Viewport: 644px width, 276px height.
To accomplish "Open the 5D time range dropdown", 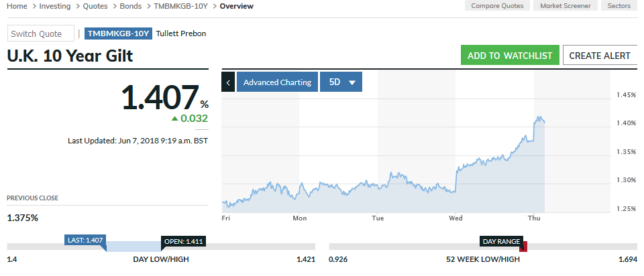I will click(x=341, y=82).
